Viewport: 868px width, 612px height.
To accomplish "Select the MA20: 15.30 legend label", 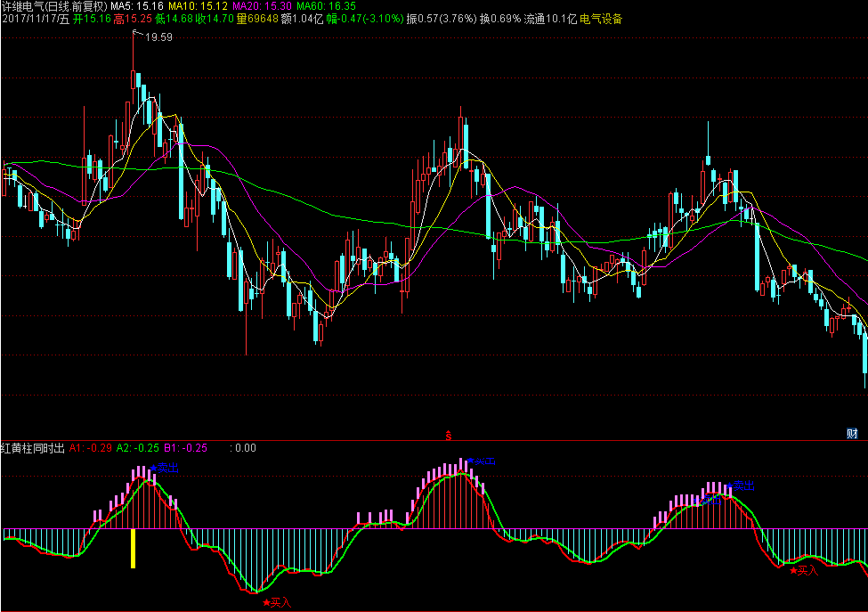I will pos(262,6).
